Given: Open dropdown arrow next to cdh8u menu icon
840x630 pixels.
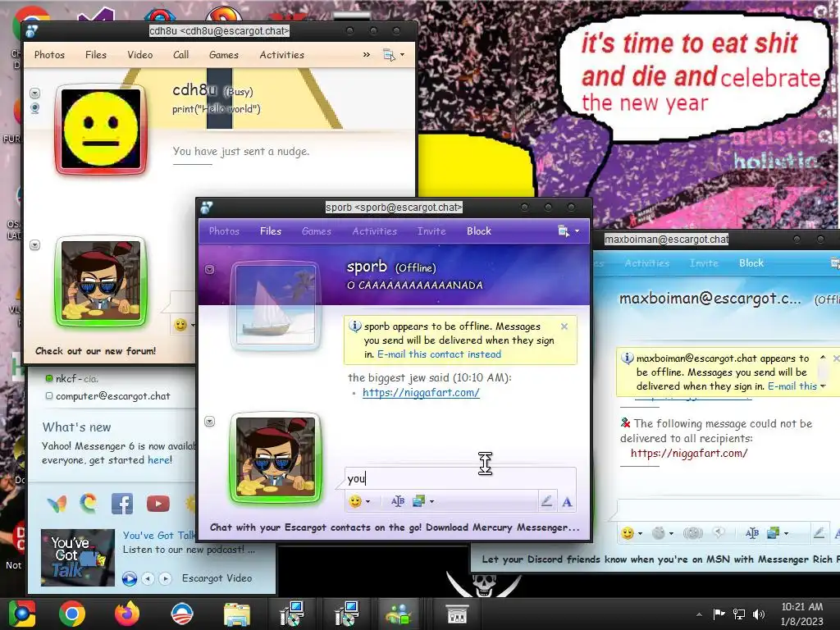Looking at the screenshot, I should 402,55.
